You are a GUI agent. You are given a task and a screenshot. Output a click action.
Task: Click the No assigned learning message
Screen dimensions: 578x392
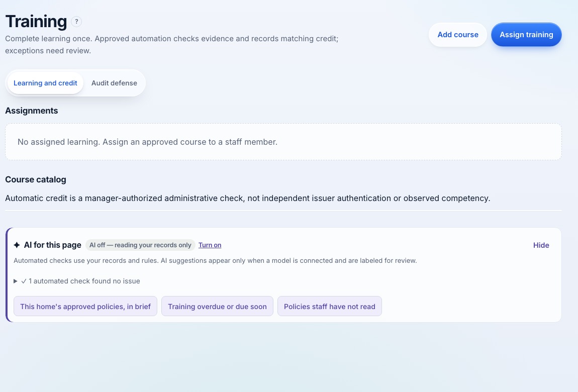[147, 142]
